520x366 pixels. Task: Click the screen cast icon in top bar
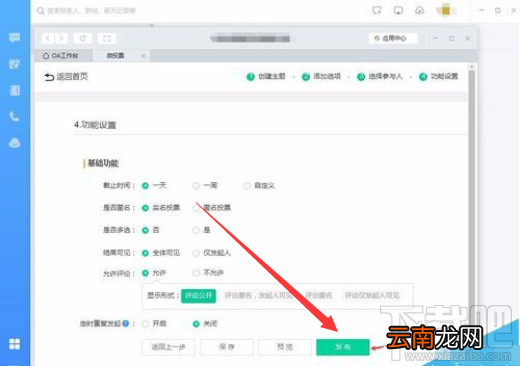click(x=398, y=11)
